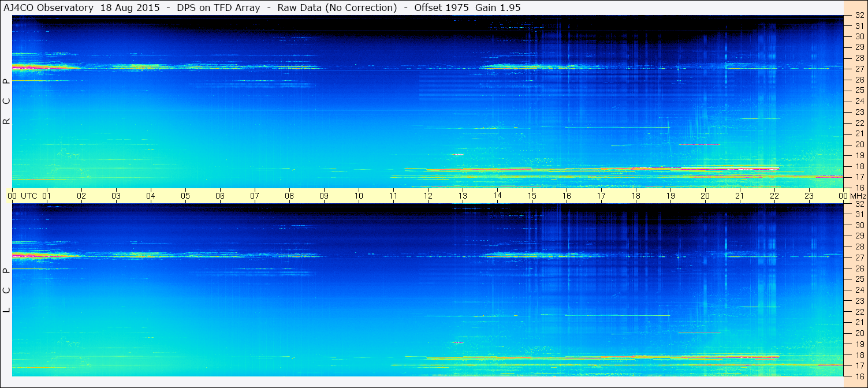Select hour marker 09 on time axis
This screenshot has height=388, width=868.
[324, 196]
